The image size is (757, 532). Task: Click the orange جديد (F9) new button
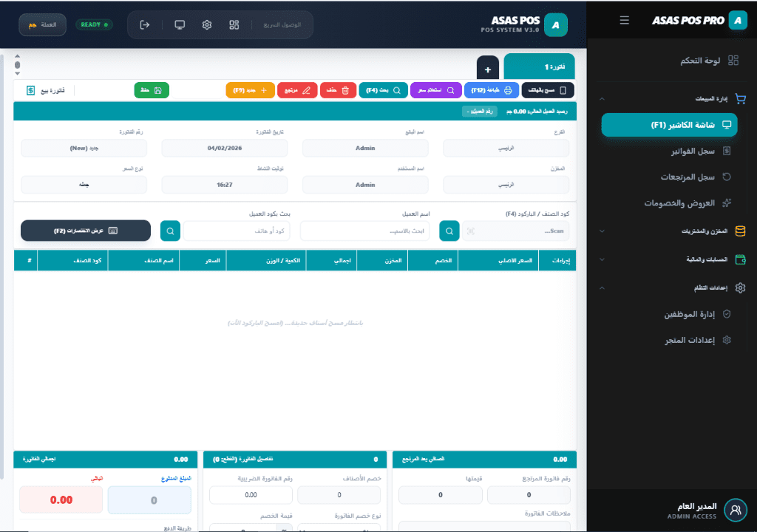(x=250, y=90)
